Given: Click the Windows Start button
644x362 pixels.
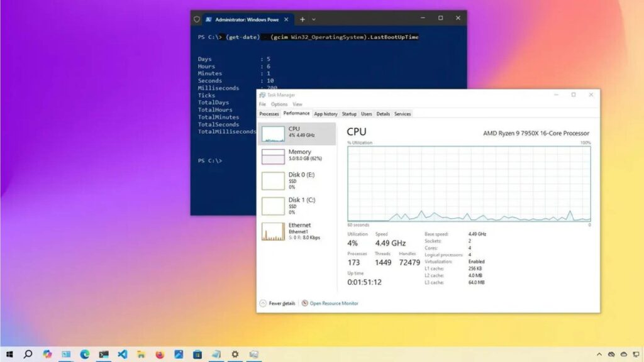Looking at the screenshot, I should click(9, 354).
